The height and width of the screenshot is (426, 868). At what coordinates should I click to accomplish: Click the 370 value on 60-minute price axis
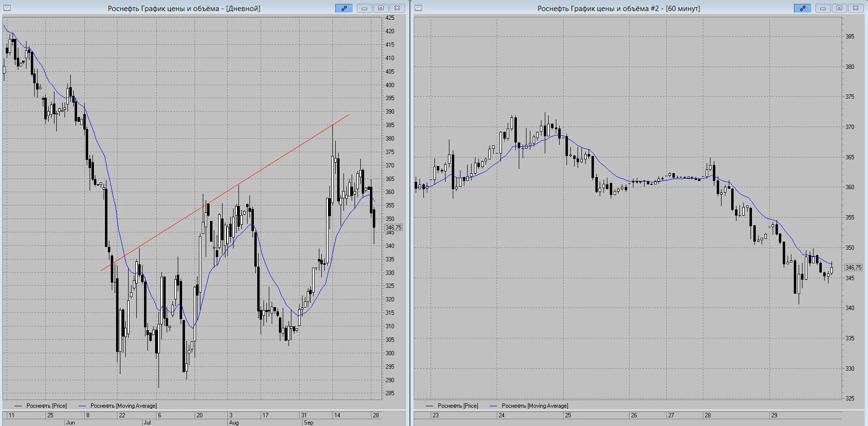pyautogui.click(x=850, y=127)
